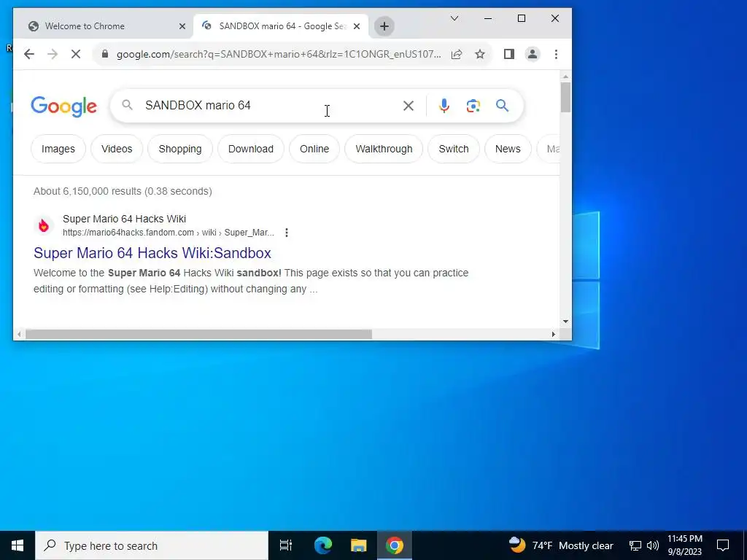Click inside the Google search field
Viewport: 747px width, 560px height.
[x=267, y=106]
